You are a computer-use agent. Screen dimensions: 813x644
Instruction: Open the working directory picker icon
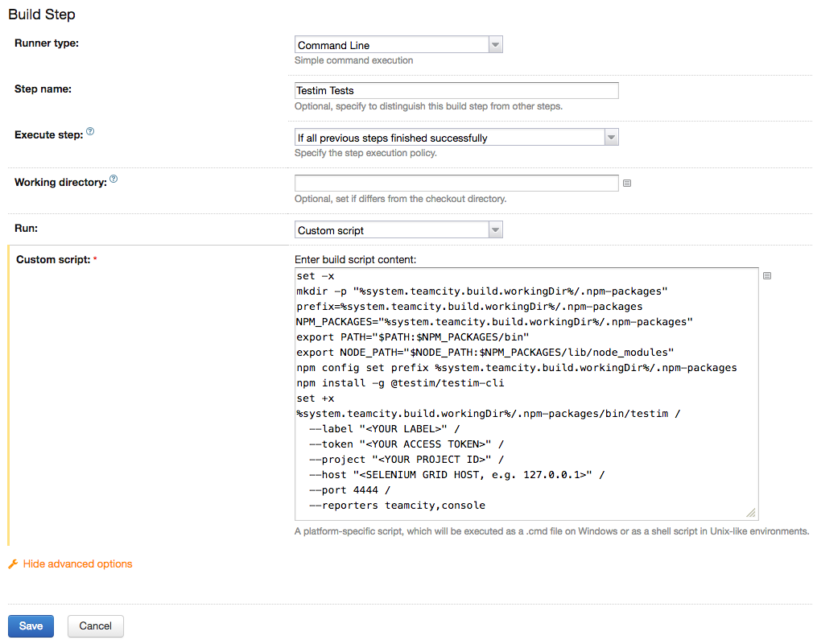pyautogui.click(x=627, y=183)
